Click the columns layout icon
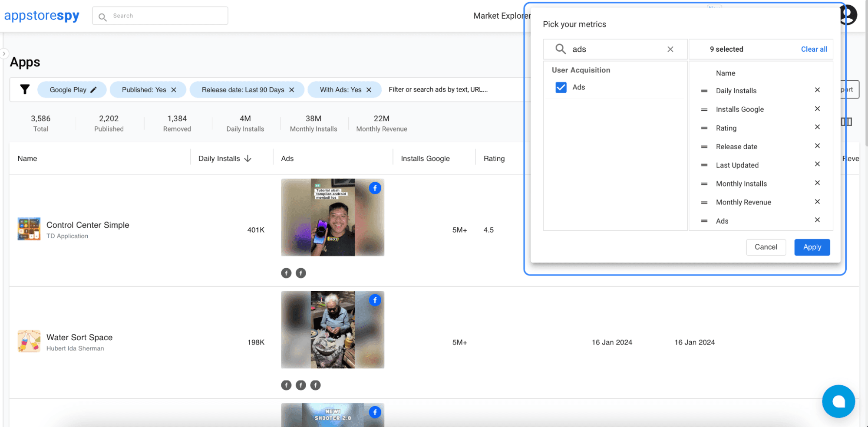Image resolution: width=868 pixels, height=427 pixels. [x=846, y=122]
